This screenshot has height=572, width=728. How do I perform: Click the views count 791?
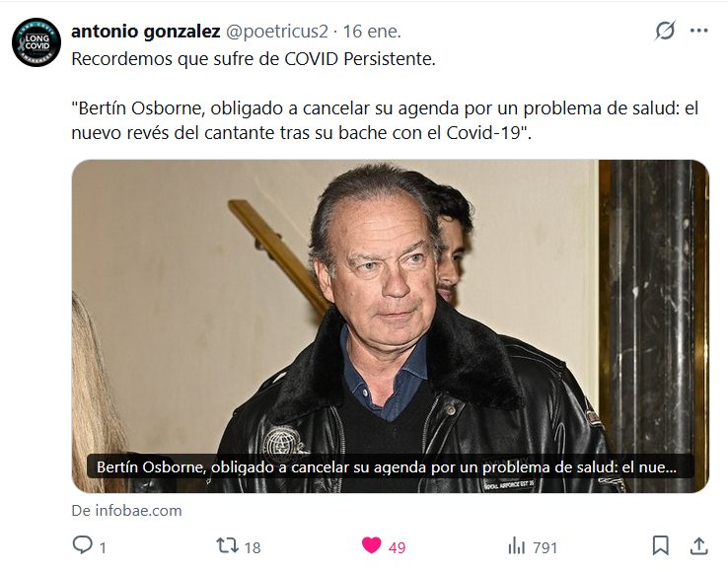(x=545, y=548)
